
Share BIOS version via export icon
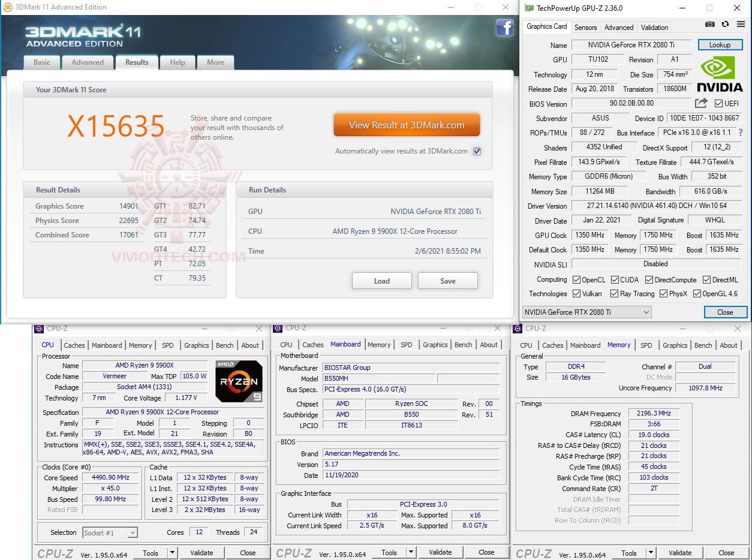tap(701, 103)
